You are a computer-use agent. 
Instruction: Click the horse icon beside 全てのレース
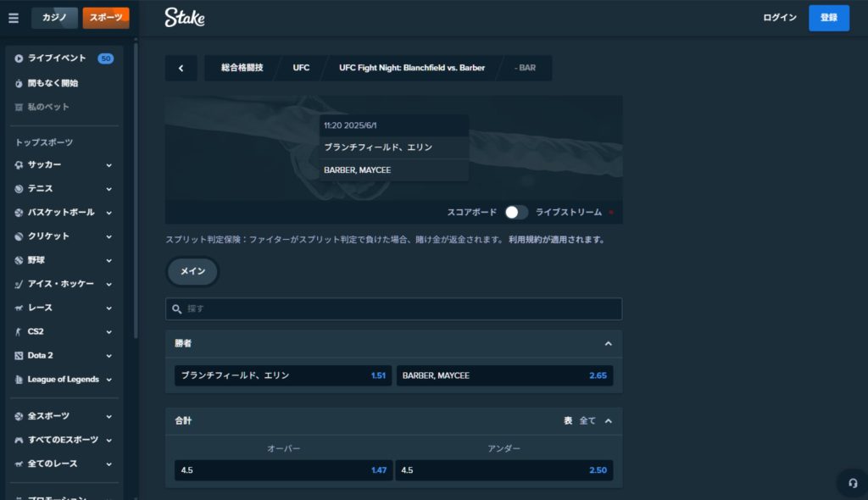19,464
